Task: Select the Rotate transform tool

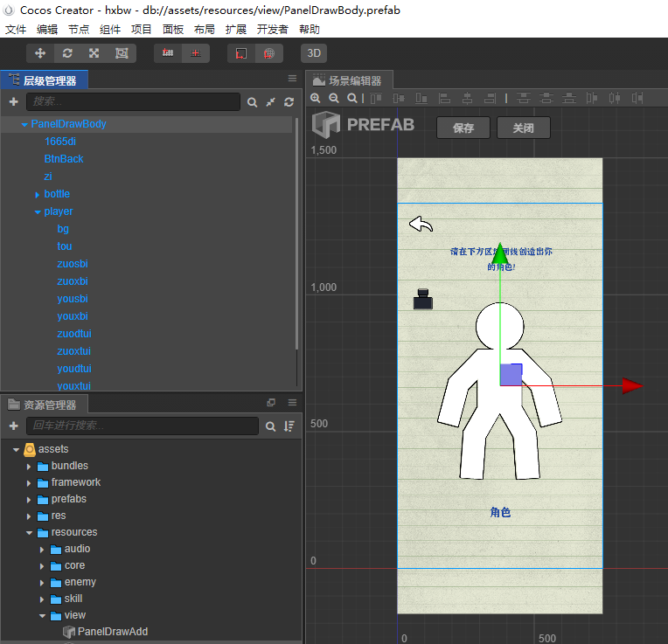Action: pyautogui.click(x=67, y=53)
